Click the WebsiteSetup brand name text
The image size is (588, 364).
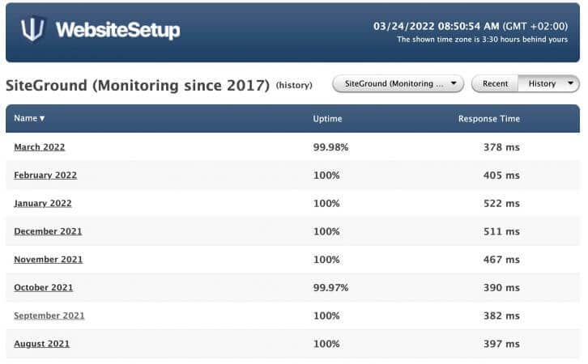point(117,30)
